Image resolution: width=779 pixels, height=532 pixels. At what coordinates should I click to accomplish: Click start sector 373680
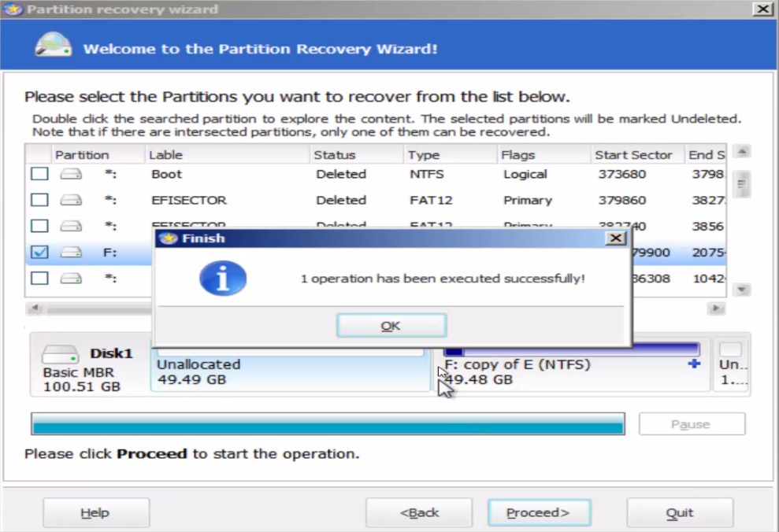621,174
